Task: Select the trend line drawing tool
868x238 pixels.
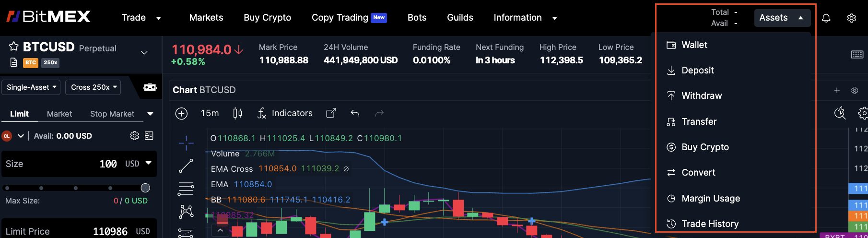Action: [186, 166]
